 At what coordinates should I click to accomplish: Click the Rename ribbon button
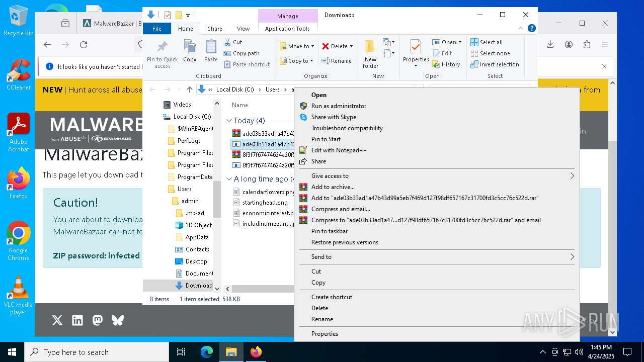[x=337, y=61]
